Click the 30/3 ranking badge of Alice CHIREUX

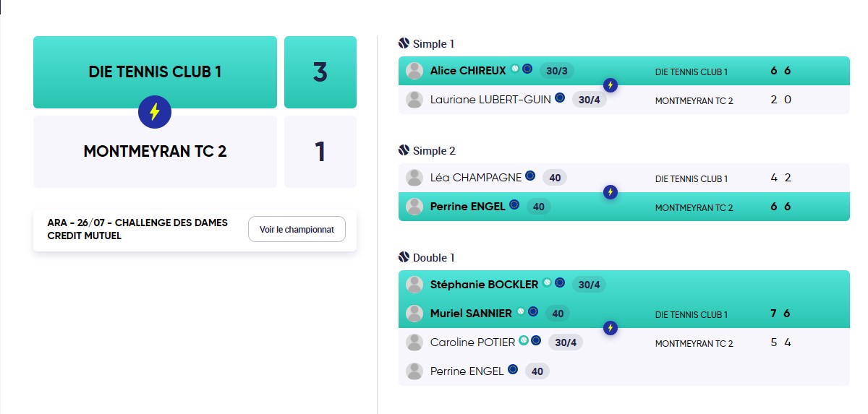tap(557, 71)
